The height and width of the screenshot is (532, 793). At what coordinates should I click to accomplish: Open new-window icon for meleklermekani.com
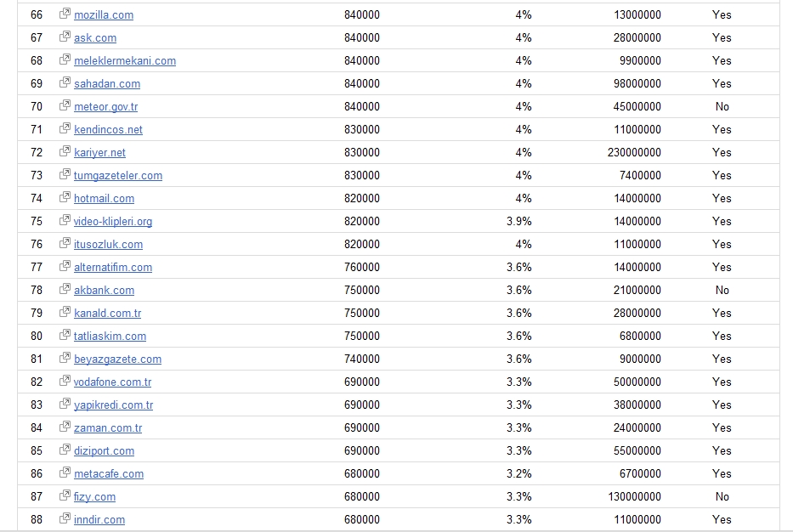point(65,59)
